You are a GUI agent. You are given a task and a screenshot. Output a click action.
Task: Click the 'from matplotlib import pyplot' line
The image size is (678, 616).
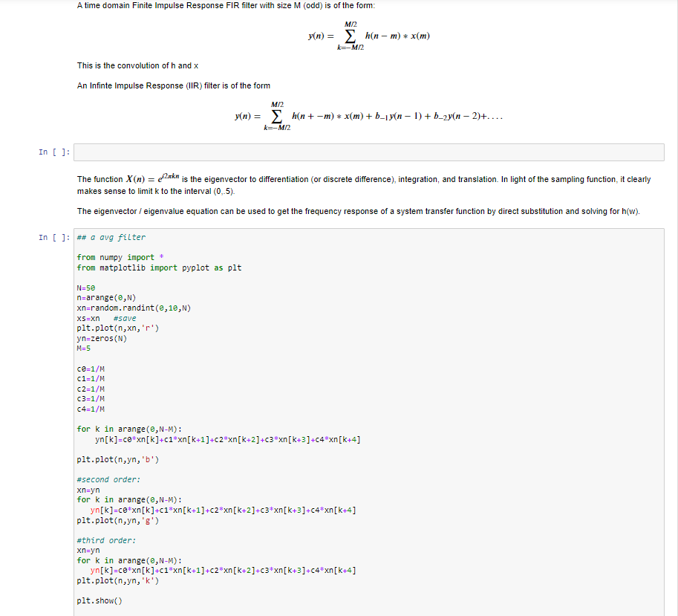coord(134,267)
